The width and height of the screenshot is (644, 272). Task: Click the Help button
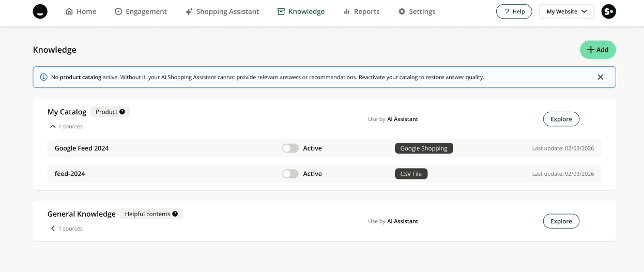pyautogui.click(x=514, y=11)
